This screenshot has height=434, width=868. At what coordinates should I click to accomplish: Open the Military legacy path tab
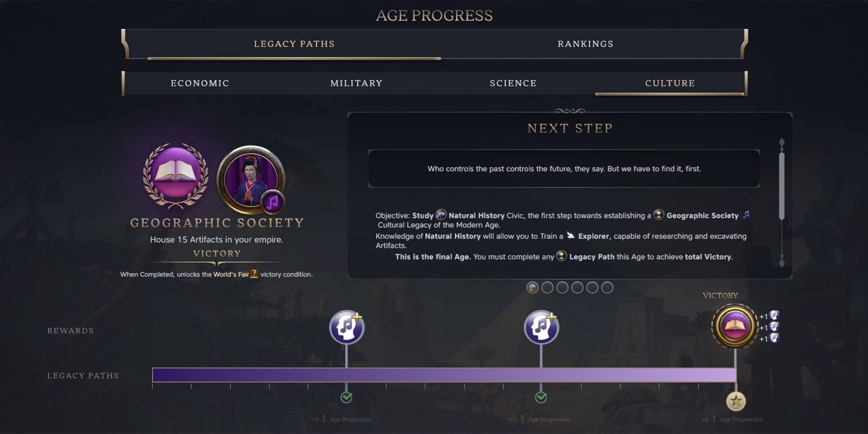coord(356,83)
